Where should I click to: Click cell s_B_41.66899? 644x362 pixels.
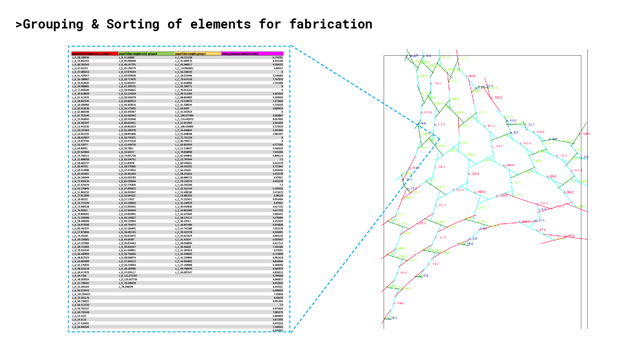pos(126,58)
